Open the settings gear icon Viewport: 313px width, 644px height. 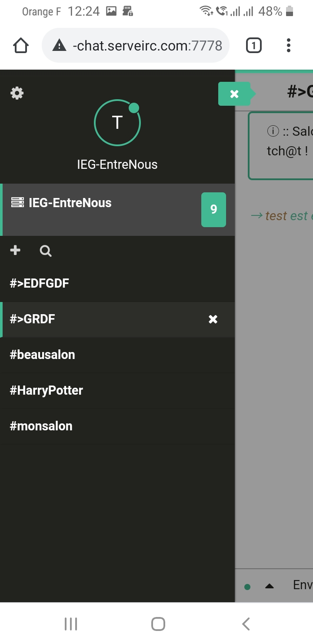pyautogui.click(x=17, y=93)
